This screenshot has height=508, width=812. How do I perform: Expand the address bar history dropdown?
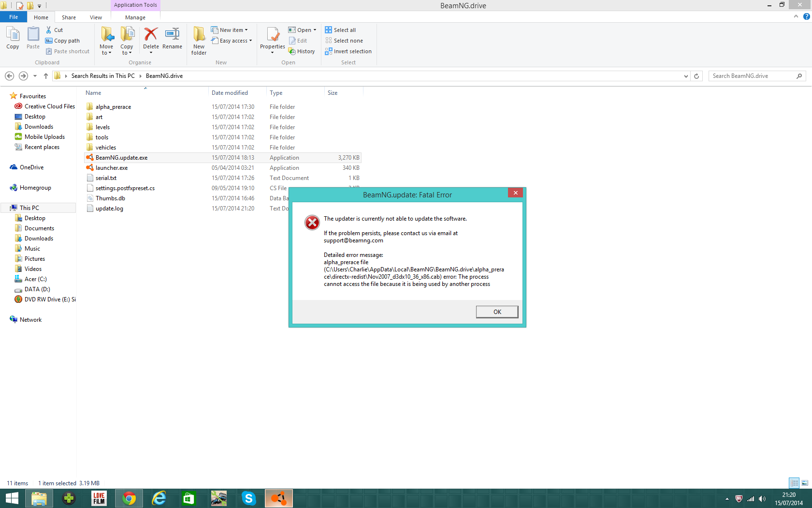(x=686, y=76)
